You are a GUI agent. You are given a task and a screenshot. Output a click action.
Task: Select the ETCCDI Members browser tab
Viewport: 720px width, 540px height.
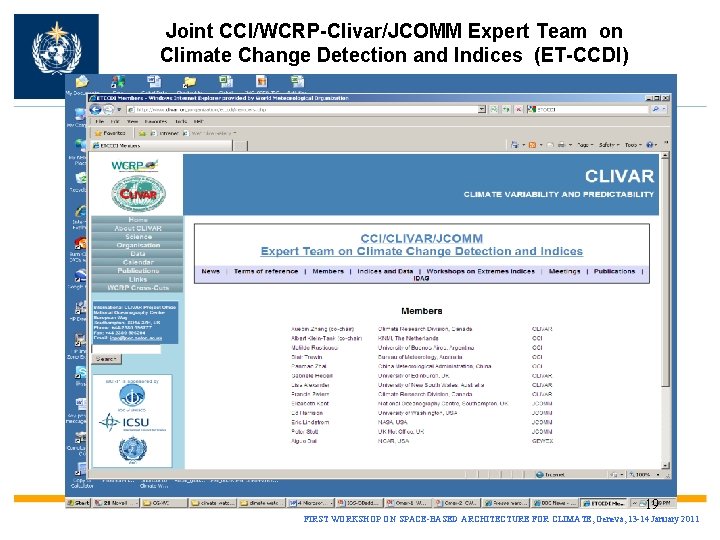tap(162, 146)
